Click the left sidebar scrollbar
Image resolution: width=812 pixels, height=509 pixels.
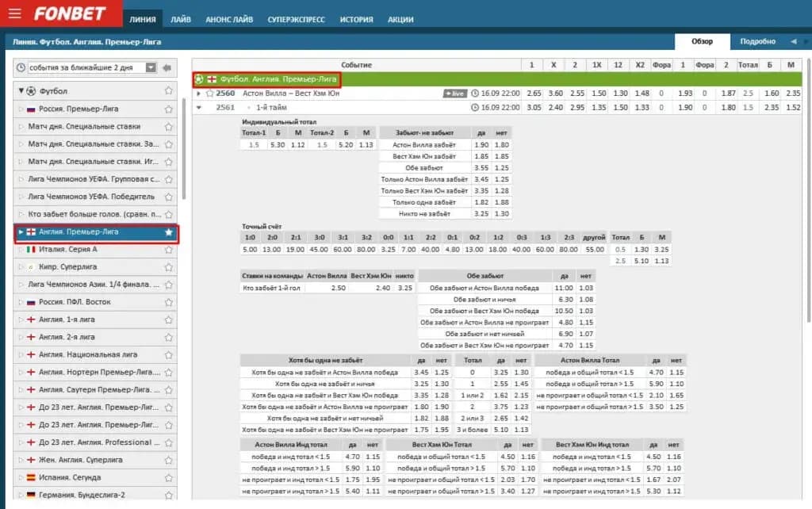click(183, 150)
